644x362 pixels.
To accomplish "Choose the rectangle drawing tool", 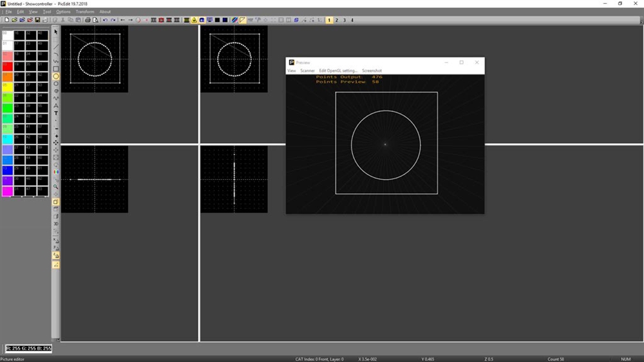I will [x=56, y=69].
